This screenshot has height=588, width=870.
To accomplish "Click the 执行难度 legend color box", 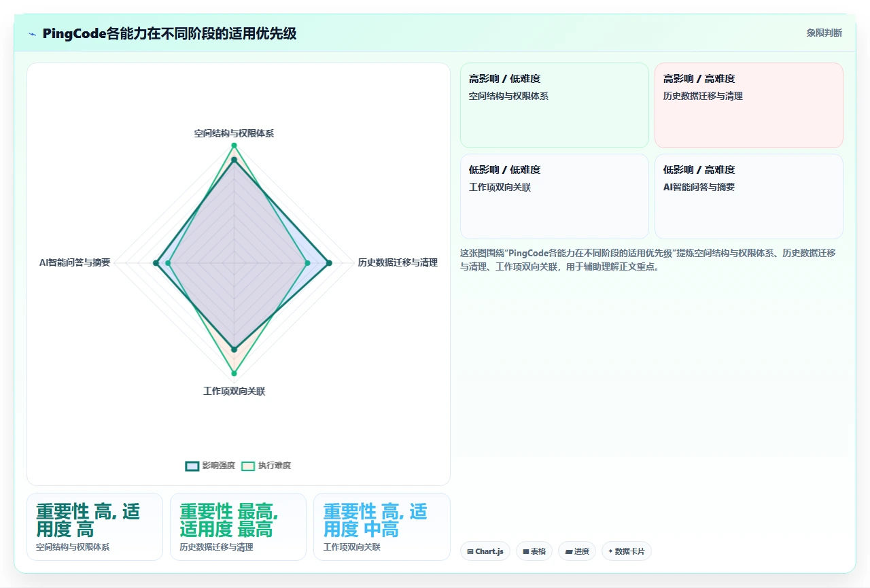I will pos(248,466).
